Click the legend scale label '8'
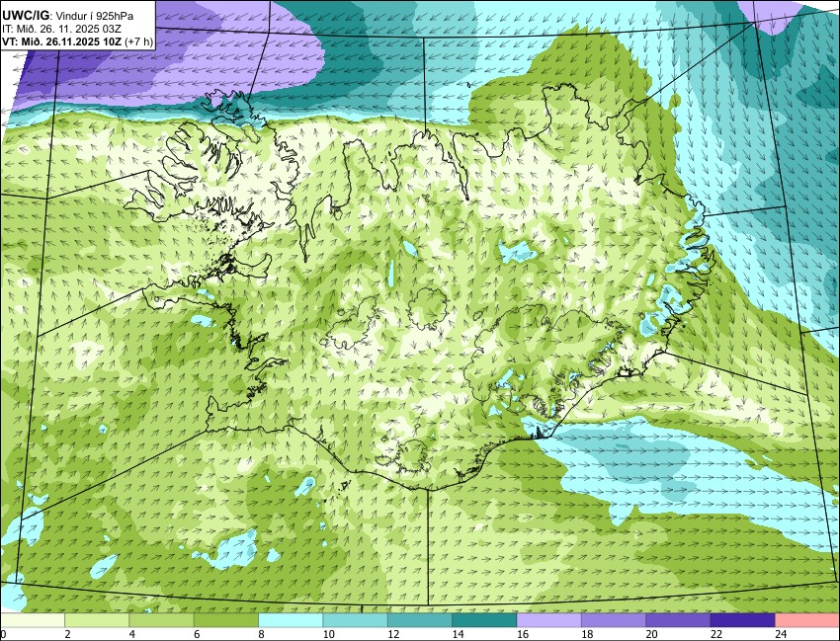Image resolution: width=840 pixels, height=641 pixels. (x=262, y=634)
